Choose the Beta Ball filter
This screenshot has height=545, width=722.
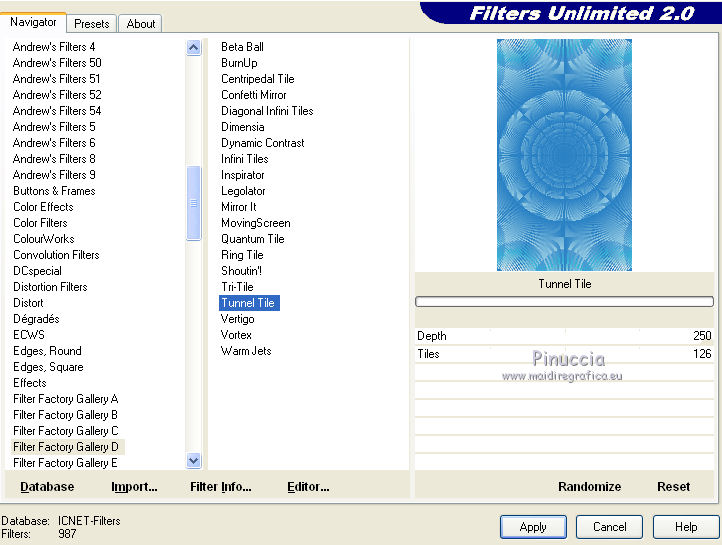[x=242, y=47]
